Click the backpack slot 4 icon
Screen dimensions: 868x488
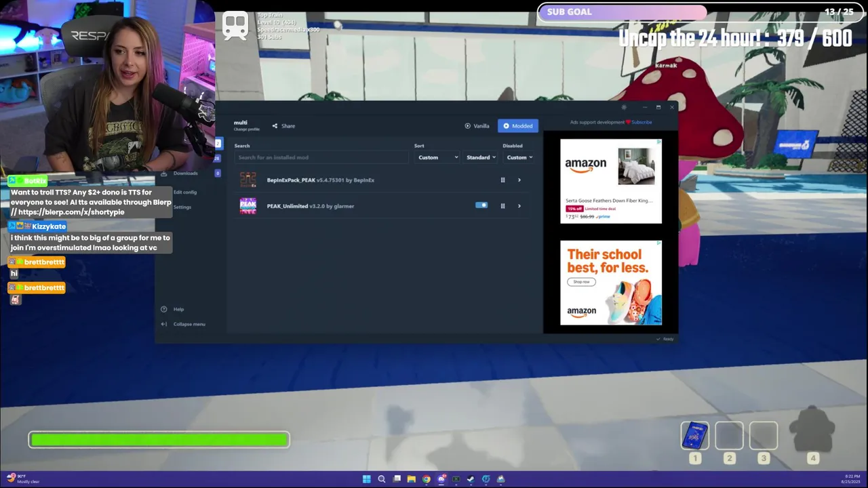812,429
